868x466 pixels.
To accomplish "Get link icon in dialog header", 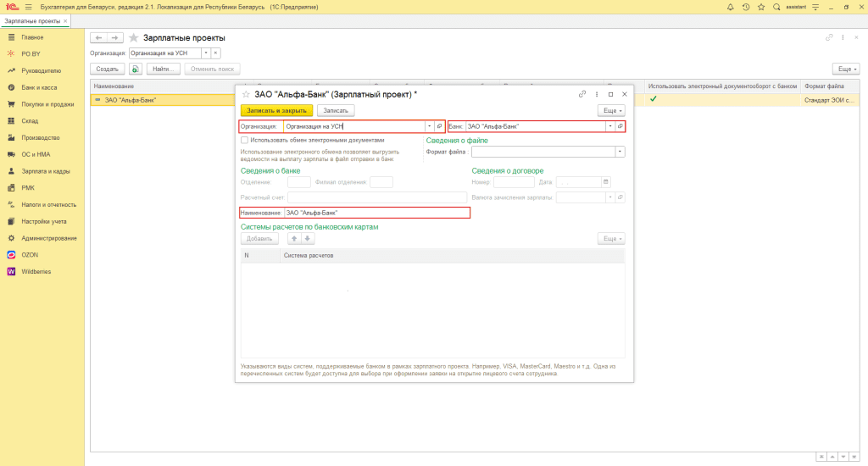I will pos(581,94).
